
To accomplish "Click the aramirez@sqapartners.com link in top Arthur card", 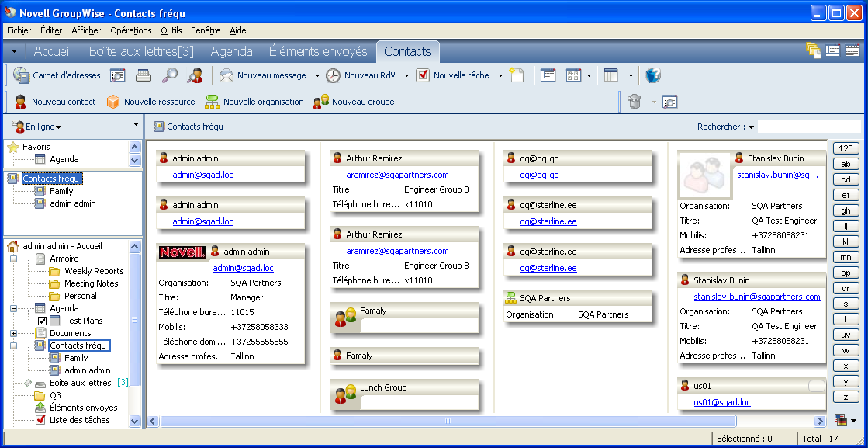I will pos(397,175).
